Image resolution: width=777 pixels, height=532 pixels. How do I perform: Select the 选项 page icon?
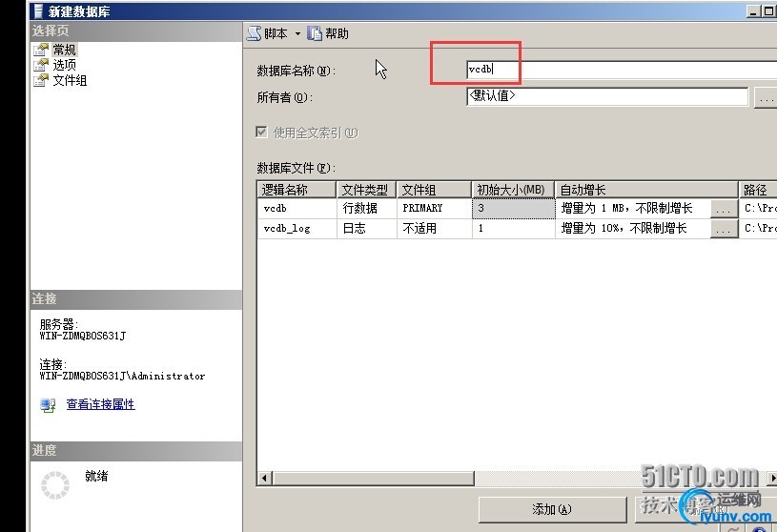click(41, 65)
